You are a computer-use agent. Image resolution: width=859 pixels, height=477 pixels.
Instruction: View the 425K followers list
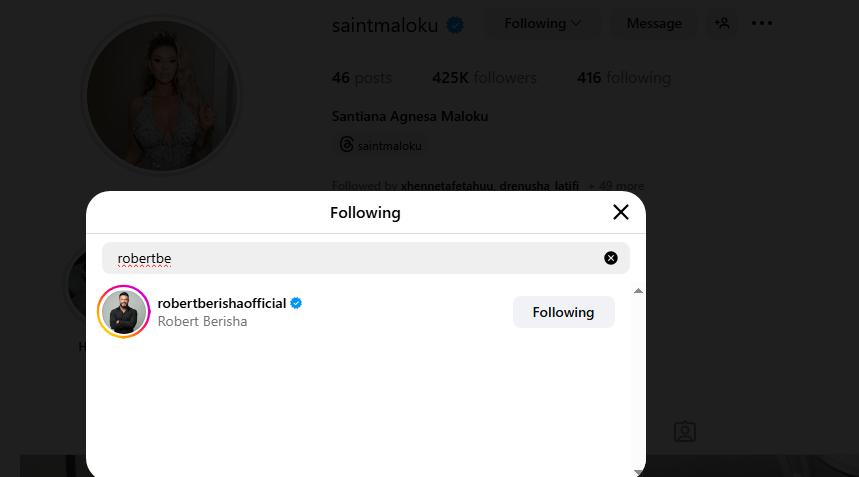484,77
